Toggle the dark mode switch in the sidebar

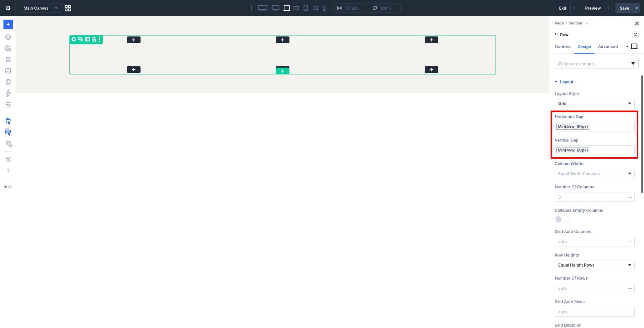[x=8, y=187]
